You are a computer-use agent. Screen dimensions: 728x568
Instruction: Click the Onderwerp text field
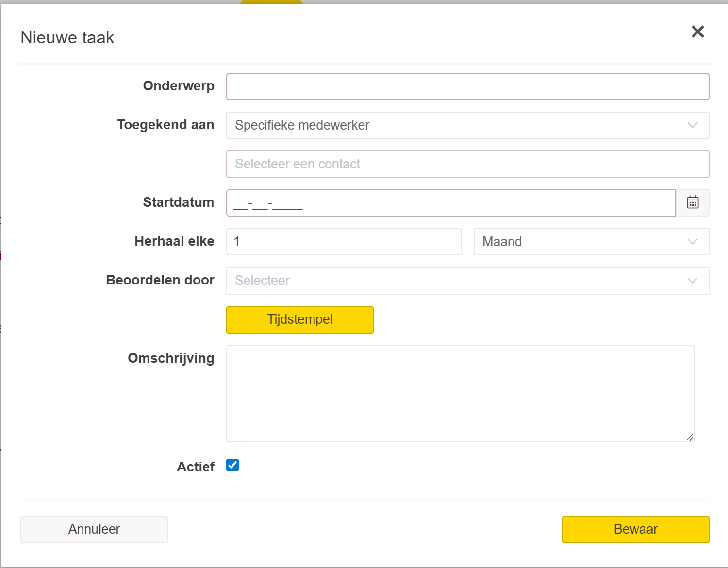pyautogui.click(x=467, y=86)
